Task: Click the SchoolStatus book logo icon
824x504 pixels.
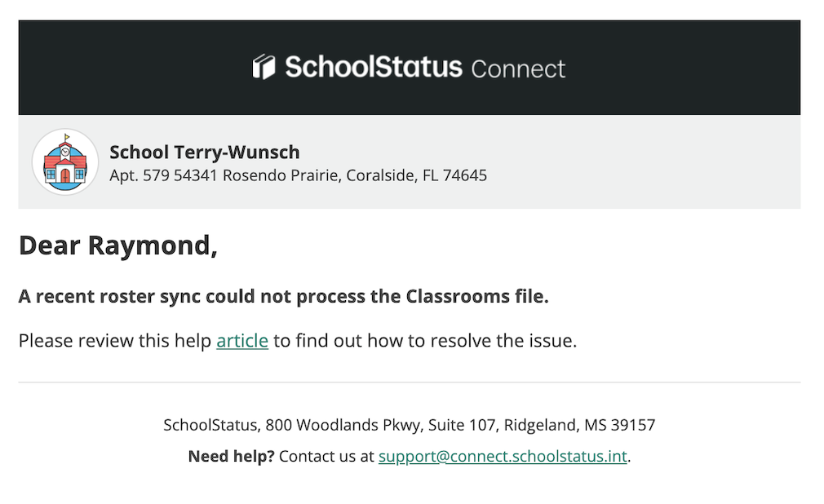Action: [264, 67]
